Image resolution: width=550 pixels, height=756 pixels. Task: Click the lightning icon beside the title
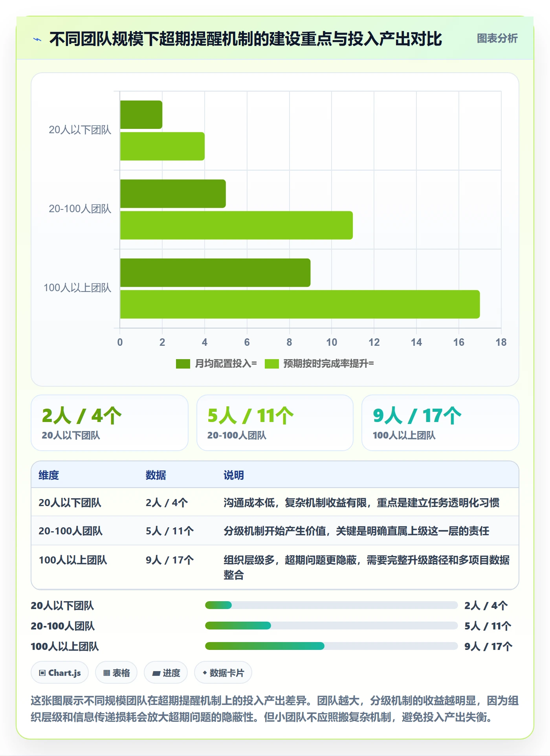[x=37, y=39]
